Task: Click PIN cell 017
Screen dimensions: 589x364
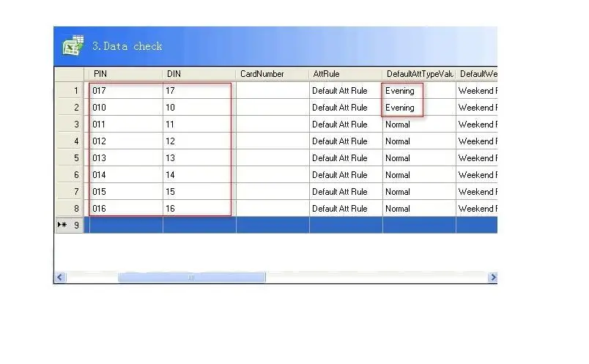Action: click(x=125, y=91)
